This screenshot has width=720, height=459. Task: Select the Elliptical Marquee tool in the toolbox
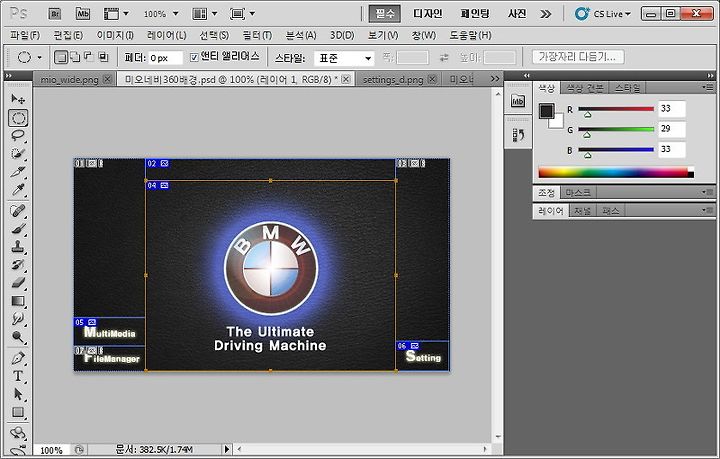tap(18, 118)
